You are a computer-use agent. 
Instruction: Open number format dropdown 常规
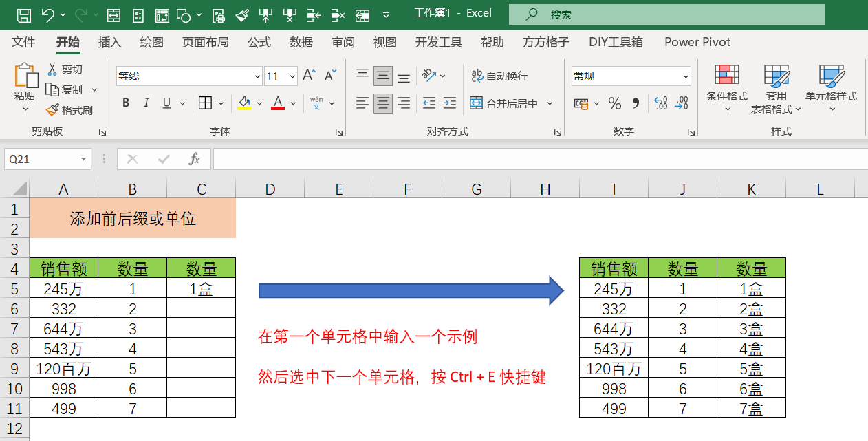click(686, 76)
